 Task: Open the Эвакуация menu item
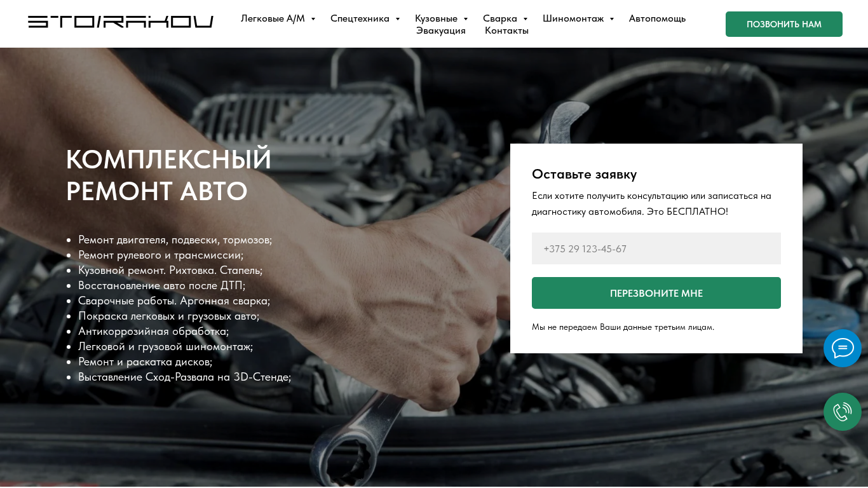coord(441,30)
